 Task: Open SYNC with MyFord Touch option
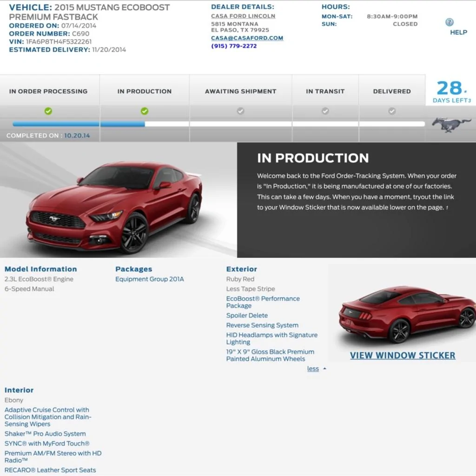coord(47,443)
